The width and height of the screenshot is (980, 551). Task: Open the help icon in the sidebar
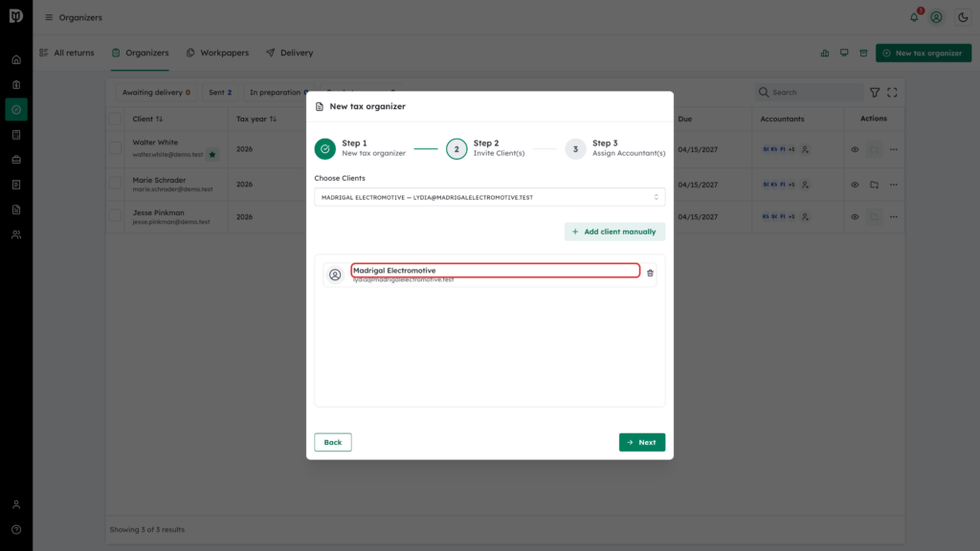click(16, 530)
